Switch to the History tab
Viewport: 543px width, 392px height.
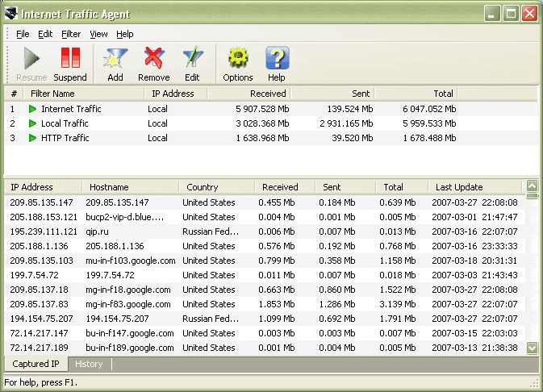[89, 364]
